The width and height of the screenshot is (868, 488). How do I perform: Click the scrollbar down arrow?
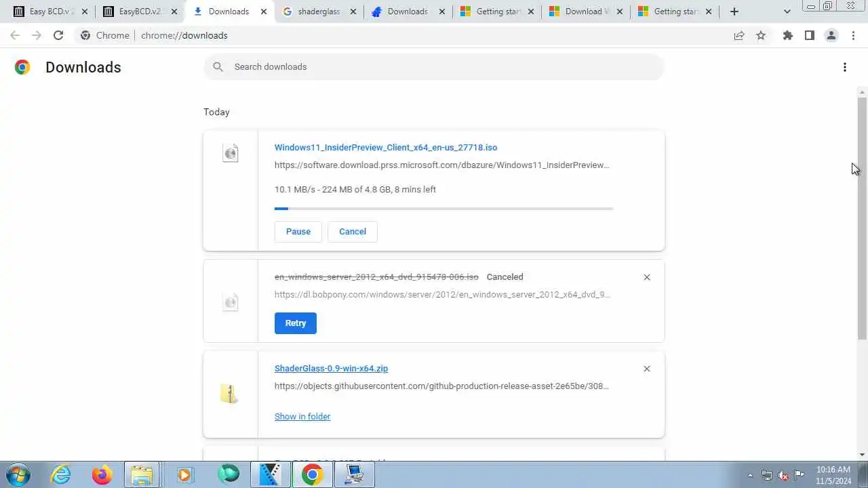(x=863, y=455)
